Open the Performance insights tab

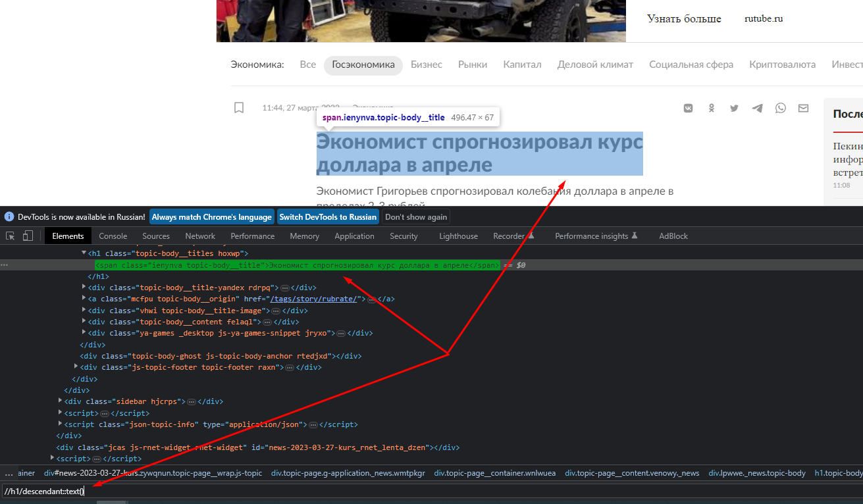tap(596, 236)
